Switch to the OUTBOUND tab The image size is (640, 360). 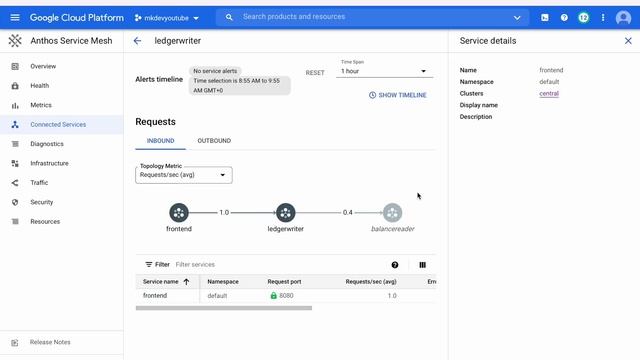(x=214, y=141)
